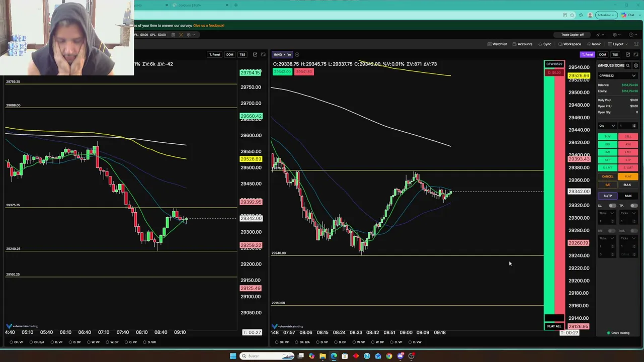Click the green BID button
Screen dimensions: 644x362
pyautogui.click(x=607, y=144)
